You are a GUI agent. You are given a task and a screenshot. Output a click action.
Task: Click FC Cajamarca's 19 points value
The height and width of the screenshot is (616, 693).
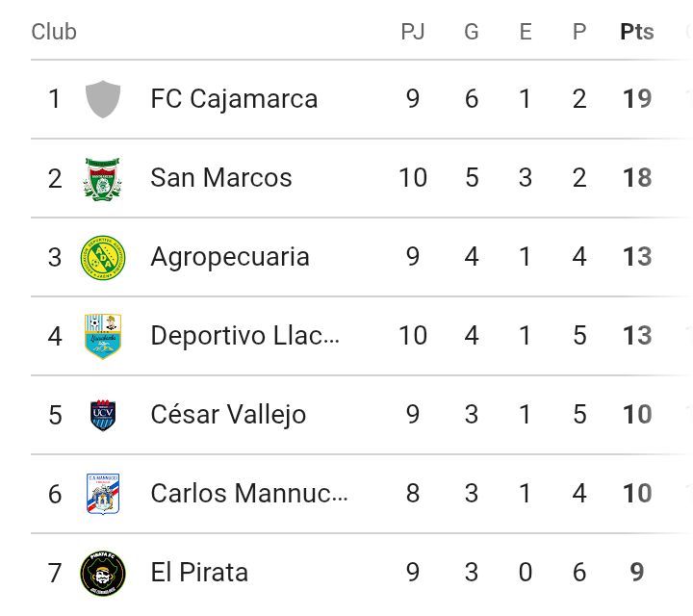(x=636, y=99)
